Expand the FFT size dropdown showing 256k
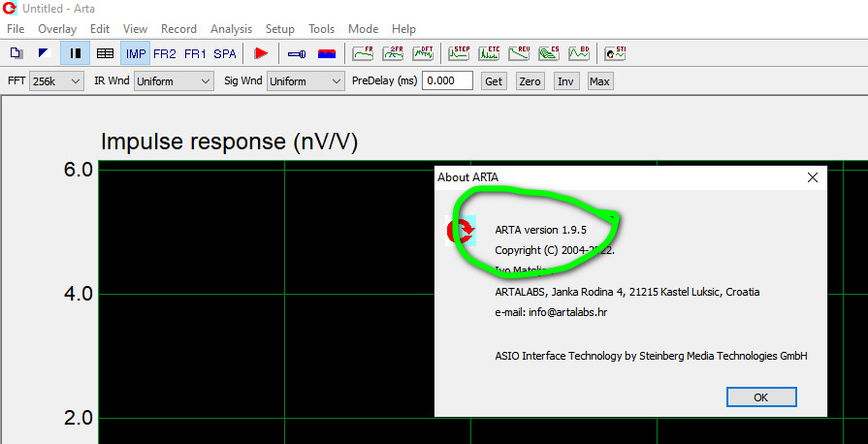 coord(56,80)
